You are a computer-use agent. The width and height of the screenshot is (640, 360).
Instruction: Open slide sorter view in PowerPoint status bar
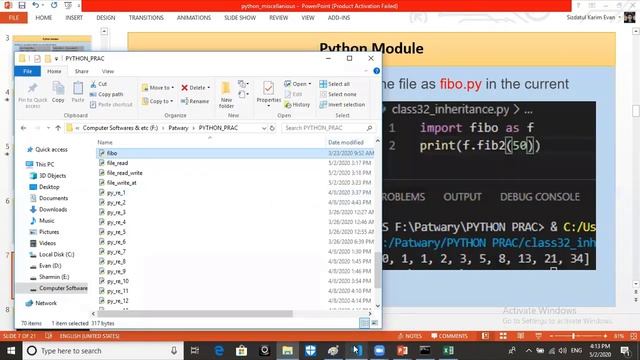[503, 336]
